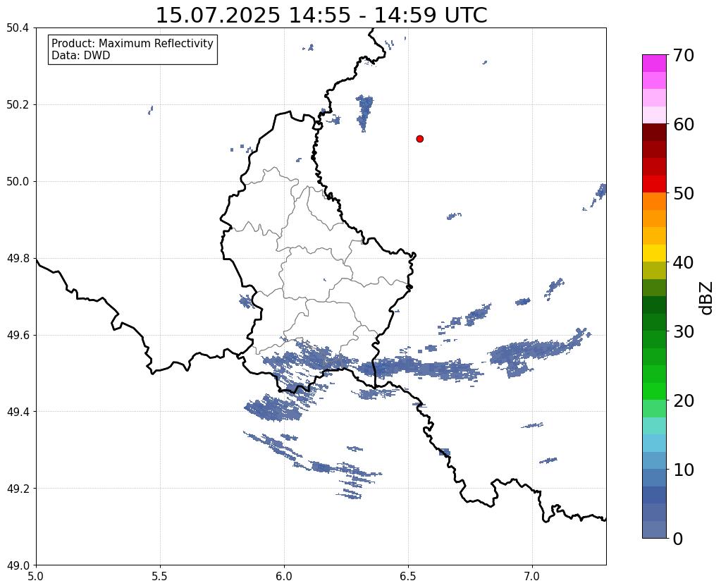
Task: Click the longitude axis label '5.0'
Action: (x=36, y=576)
